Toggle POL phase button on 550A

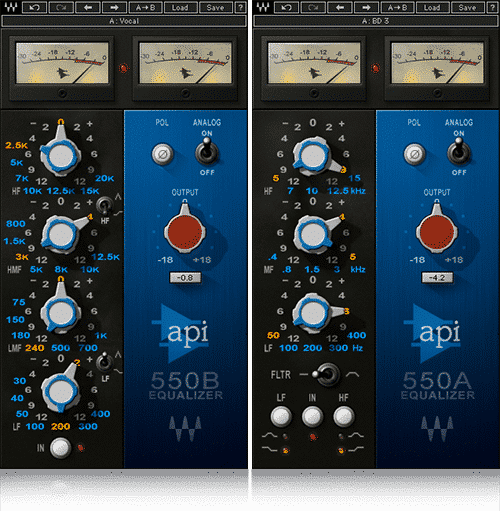pos(414,154)
